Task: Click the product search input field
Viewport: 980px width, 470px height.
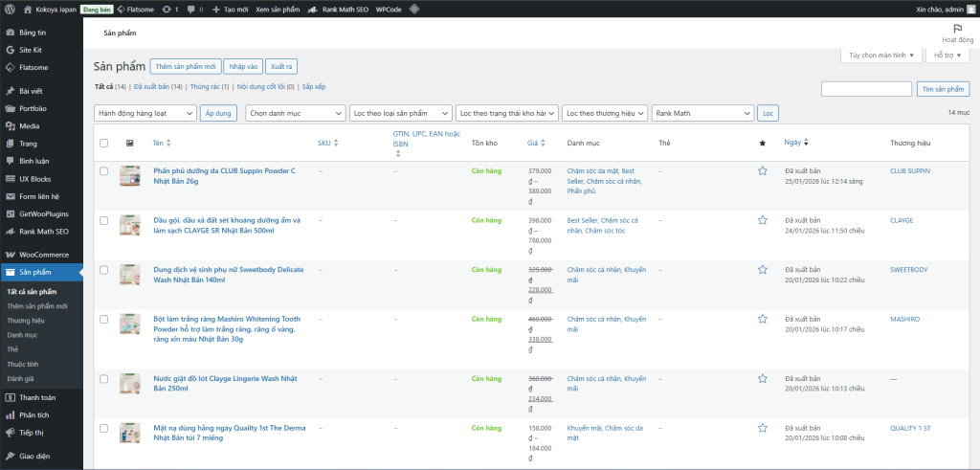Action: [x=865, y=89]
